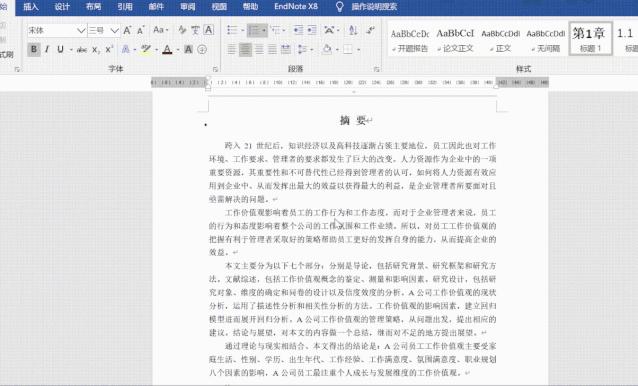Viewport: 638px width, 386px height.
Task: Apply a multilevel list
Action: (276, 30)
